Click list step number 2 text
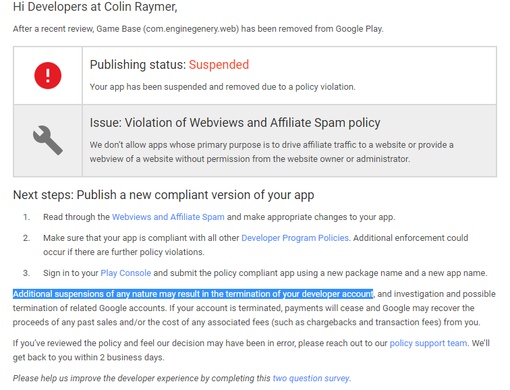The height and width of the screenshot is (390, 510). tap(256, 245)
